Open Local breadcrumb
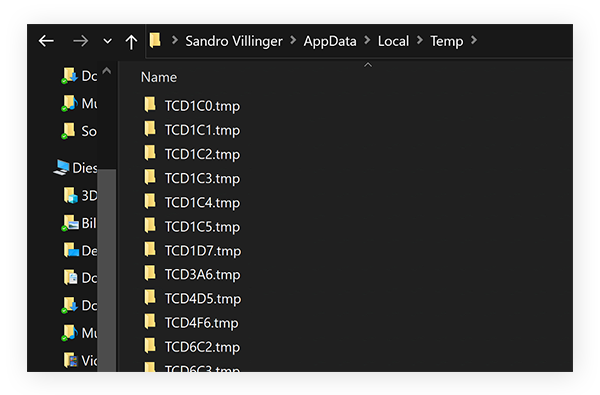 (x=393, y=41)
